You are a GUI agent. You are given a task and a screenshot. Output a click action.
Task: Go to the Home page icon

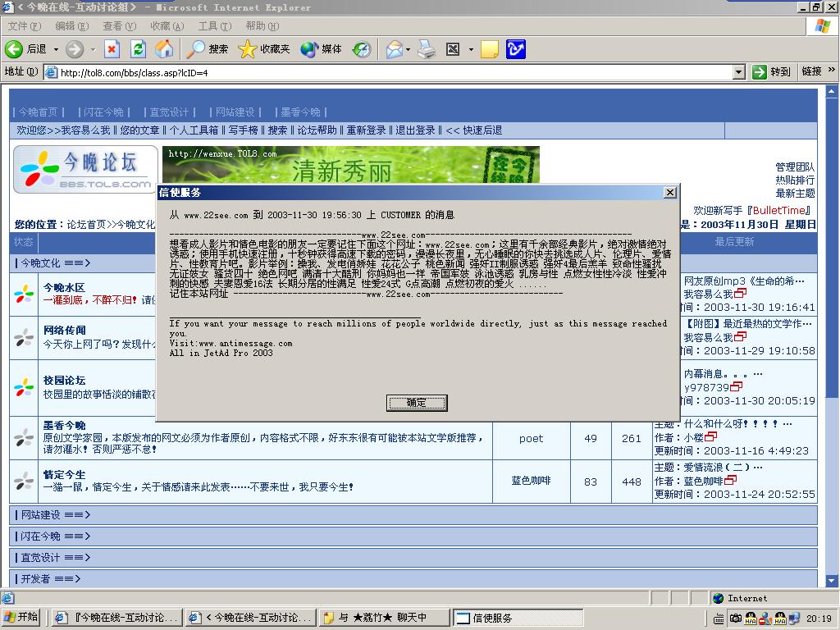pyautogui.click(x=164, y=49)
